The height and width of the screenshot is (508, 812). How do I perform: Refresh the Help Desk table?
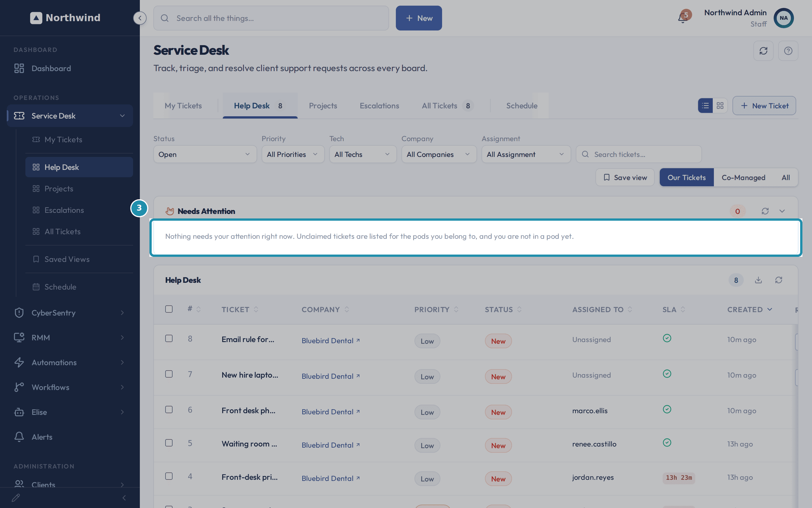(x=779, y=280)
